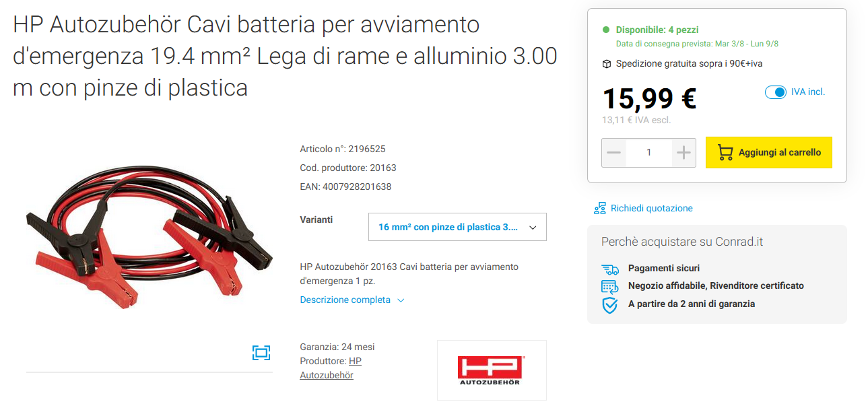Toggle the IVA incl. switch

click(776, 92)
